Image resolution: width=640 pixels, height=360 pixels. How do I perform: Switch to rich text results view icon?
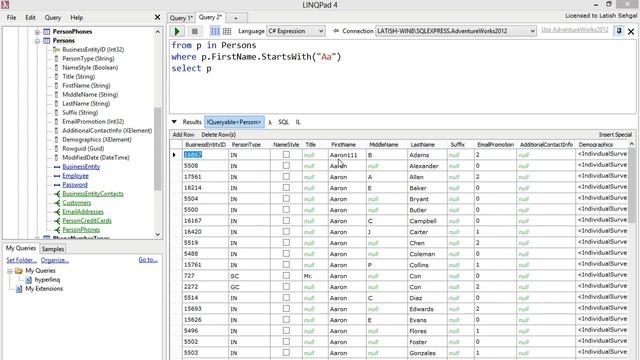tap(215, 31)
